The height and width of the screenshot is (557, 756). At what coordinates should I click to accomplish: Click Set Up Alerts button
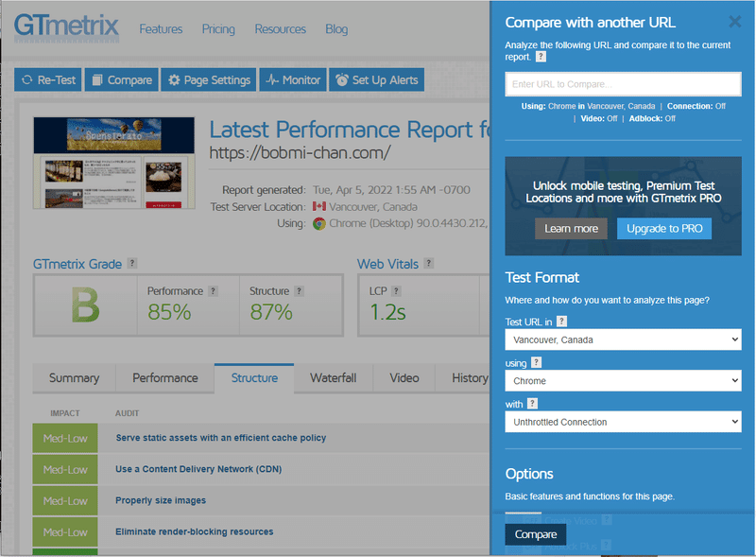(376, 79)
